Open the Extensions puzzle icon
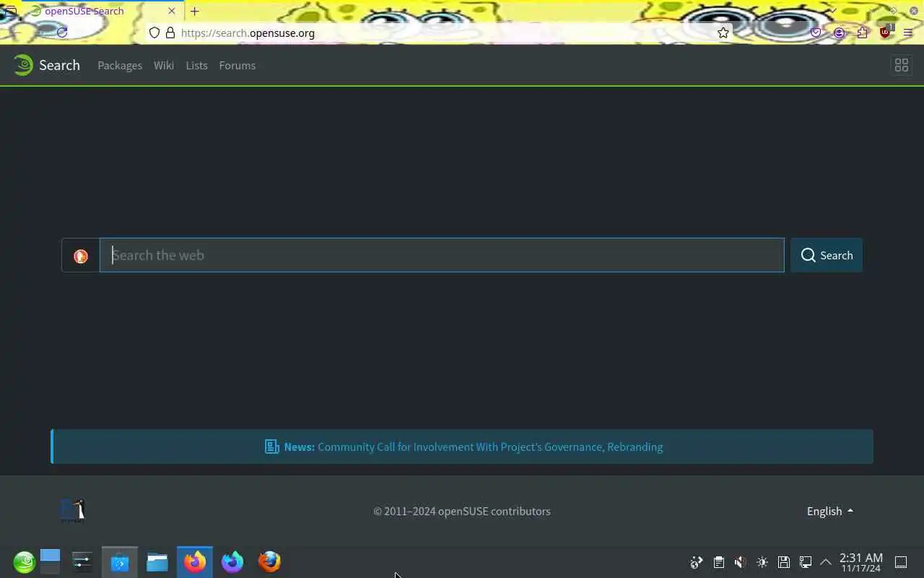This screenshot has width=924, height=578. click(862, 33)
